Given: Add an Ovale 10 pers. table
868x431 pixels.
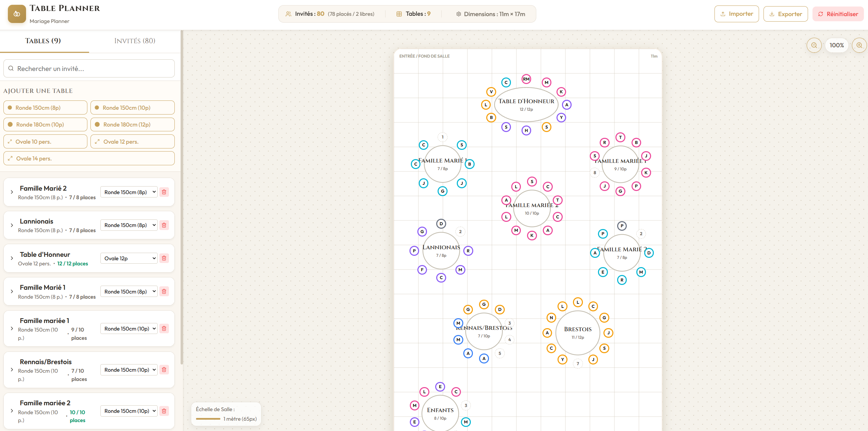Looking at the screenshot, I should (x=45, y=142).
